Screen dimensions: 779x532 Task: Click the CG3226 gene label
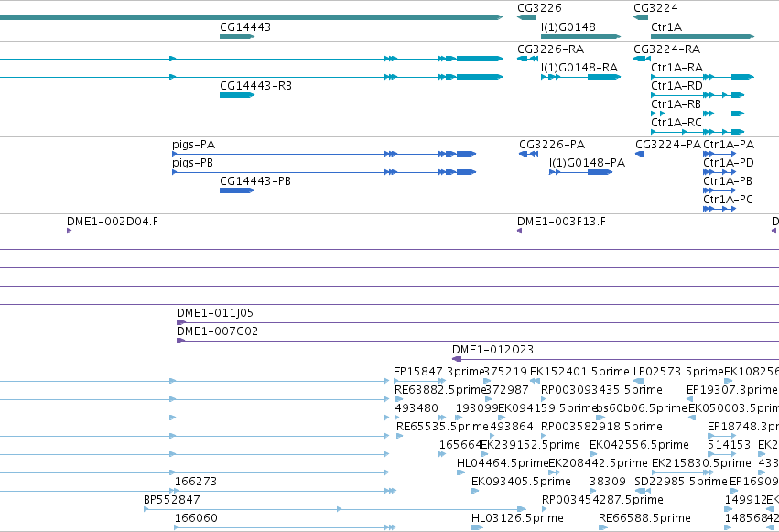pyautogui.click(x=539, y=8)
